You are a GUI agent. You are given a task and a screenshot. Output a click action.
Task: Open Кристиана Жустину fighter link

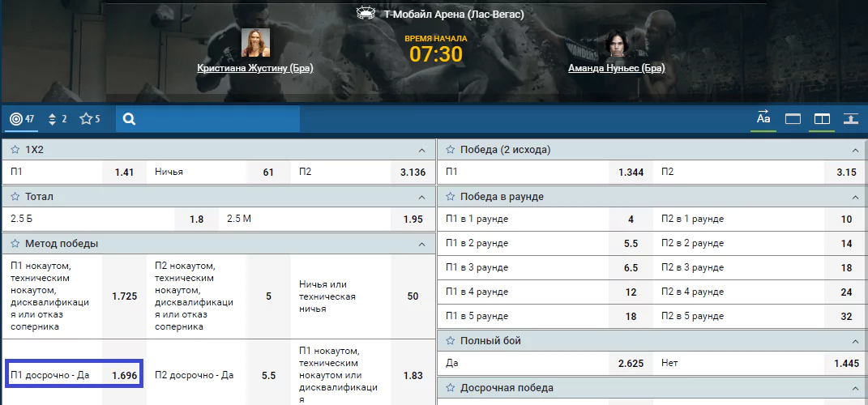(x=255, y=68)
